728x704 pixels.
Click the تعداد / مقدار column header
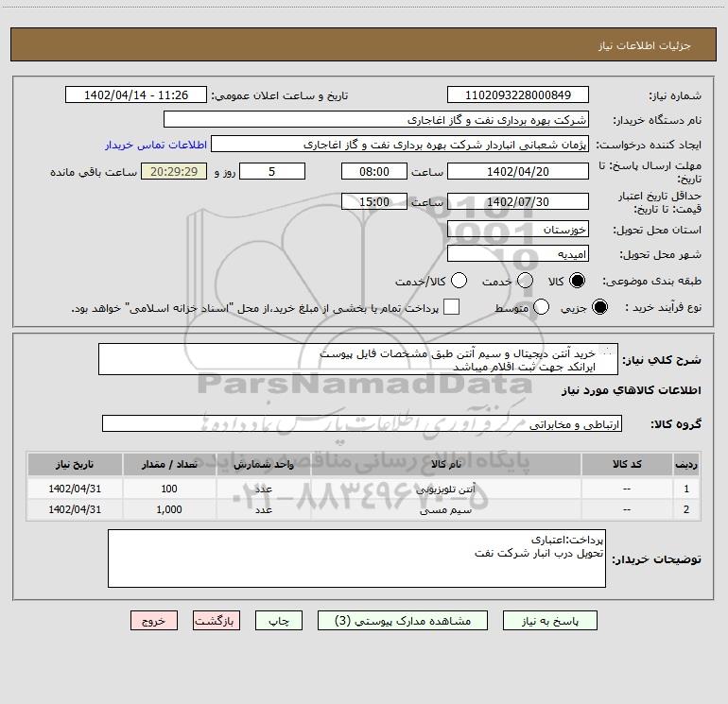tap(169, 464)
